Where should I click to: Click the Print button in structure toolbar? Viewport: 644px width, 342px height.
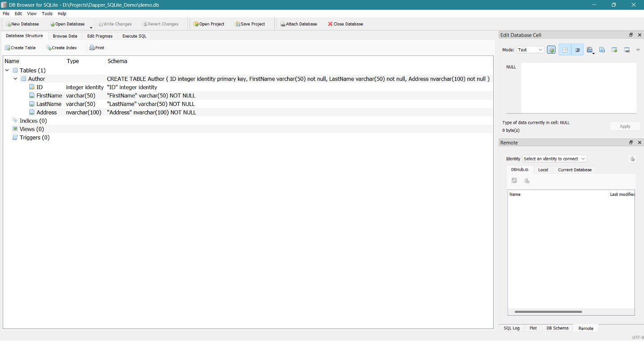pyautogui.click(x=97, y=48)
